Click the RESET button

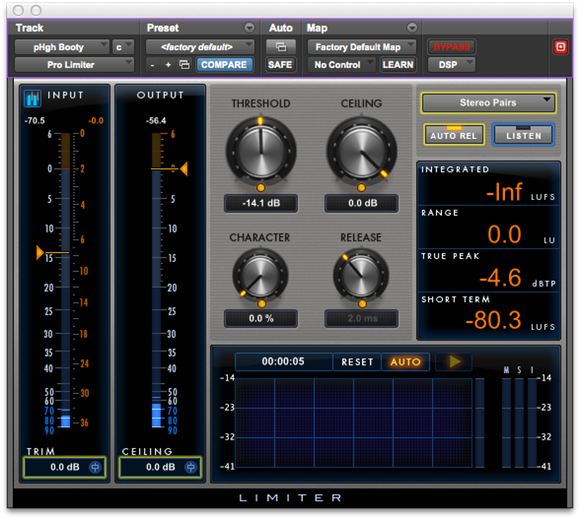tap(357, 362)
